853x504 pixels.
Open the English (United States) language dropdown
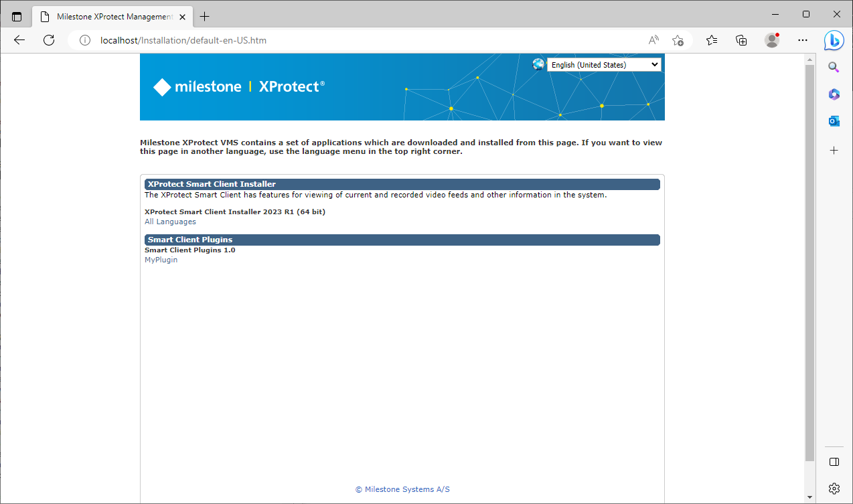604,65
